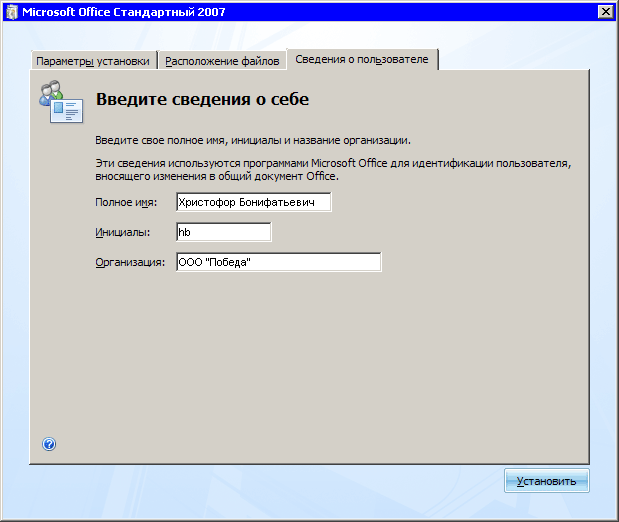Click the Организация text field
This screenshot has height=522, width=619.
278,262
